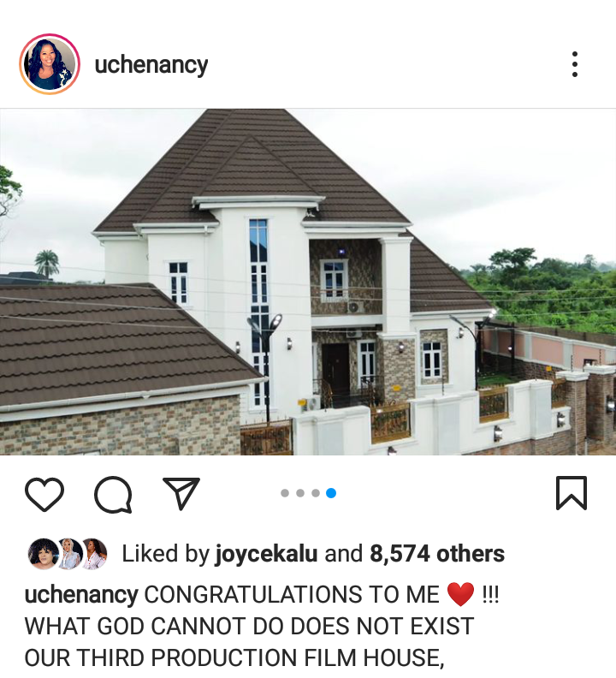Open uchenancy profile from header username
The height and width of the screenshot is (678, 616).
151,65
